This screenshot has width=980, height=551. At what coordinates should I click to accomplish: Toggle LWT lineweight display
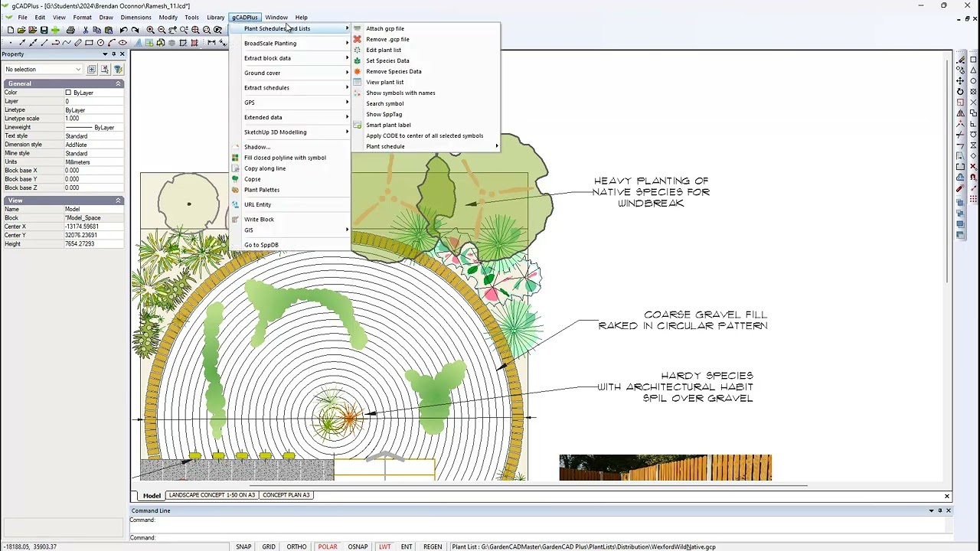point(384,546)
